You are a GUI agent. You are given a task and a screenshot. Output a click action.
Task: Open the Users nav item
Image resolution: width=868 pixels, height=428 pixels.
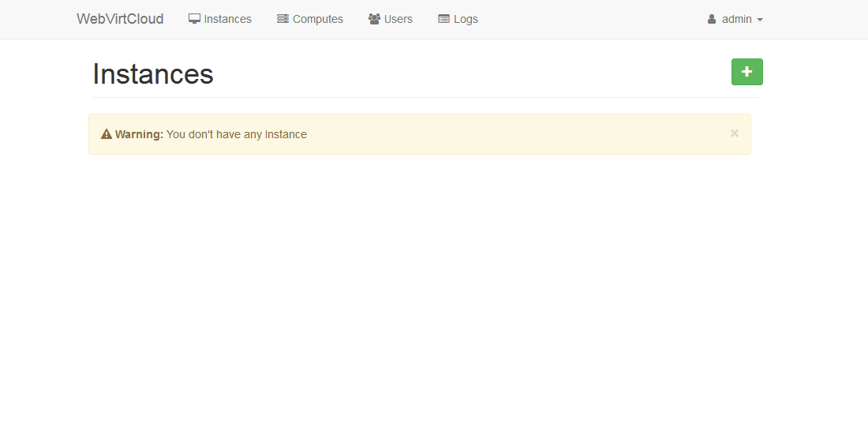398,19
